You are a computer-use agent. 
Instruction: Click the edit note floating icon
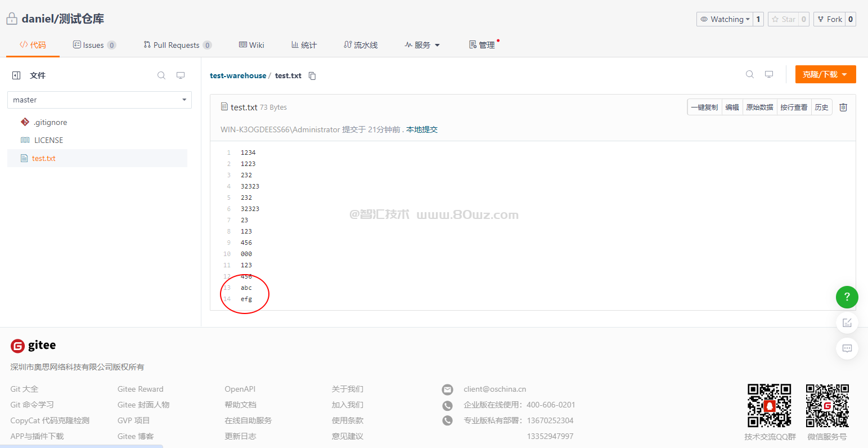pos(847,323)
